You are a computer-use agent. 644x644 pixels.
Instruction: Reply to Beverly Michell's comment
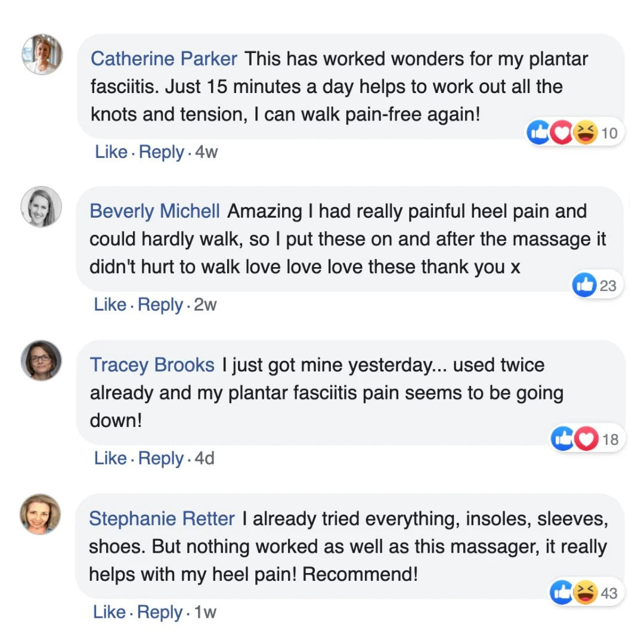160,305
